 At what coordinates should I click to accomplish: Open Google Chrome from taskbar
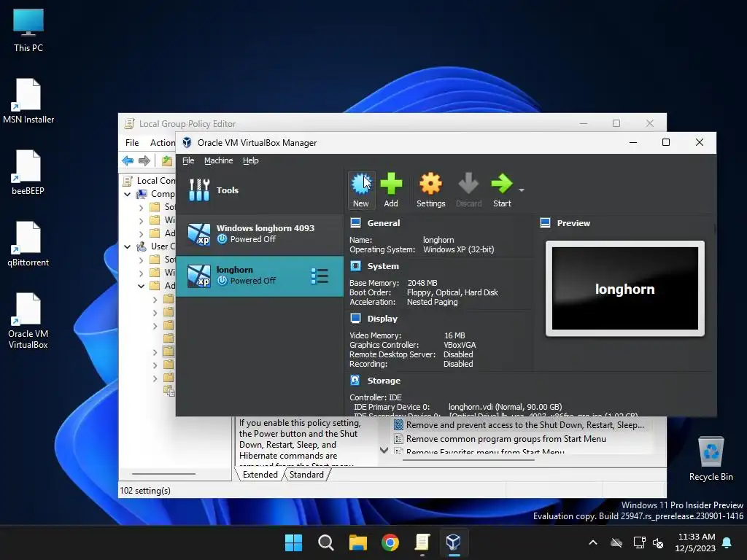[390, 542]
